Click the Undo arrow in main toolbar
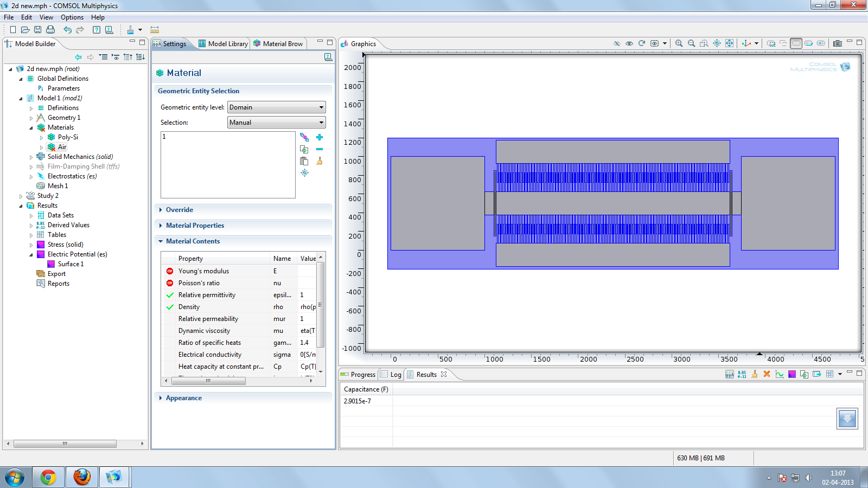Image resolution: width=868 pixels, height=488 pixels. (67, 30)
